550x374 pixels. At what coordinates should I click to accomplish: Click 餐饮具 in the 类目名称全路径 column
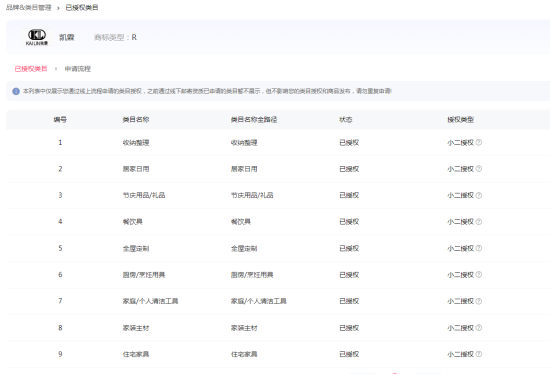tap(241, 222)
